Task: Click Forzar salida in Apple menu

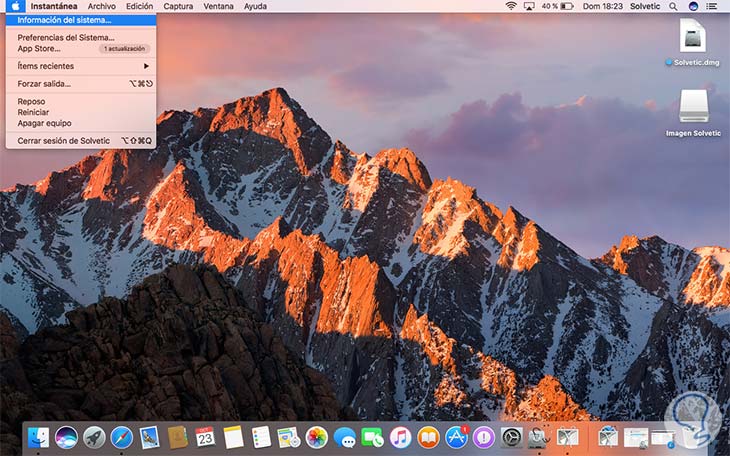Action: coord(44,84)
